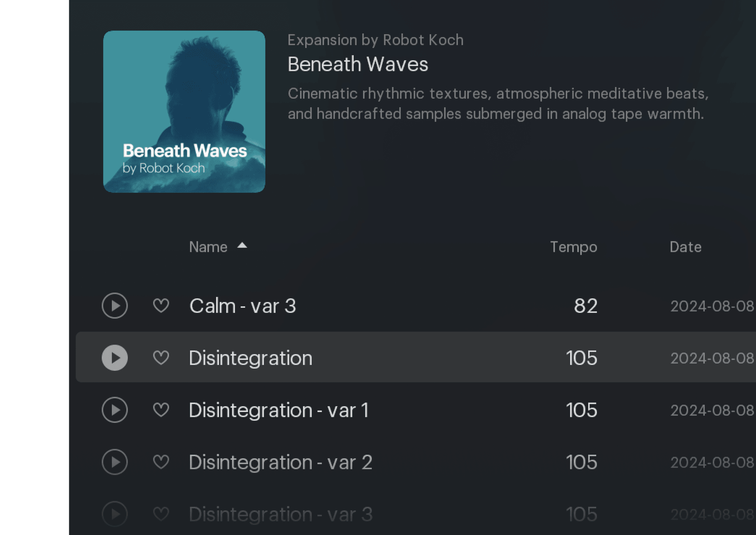Reverse sort using Name arrow indicator
The height and width of the screenshot is (535, 756).
[242, 246]
